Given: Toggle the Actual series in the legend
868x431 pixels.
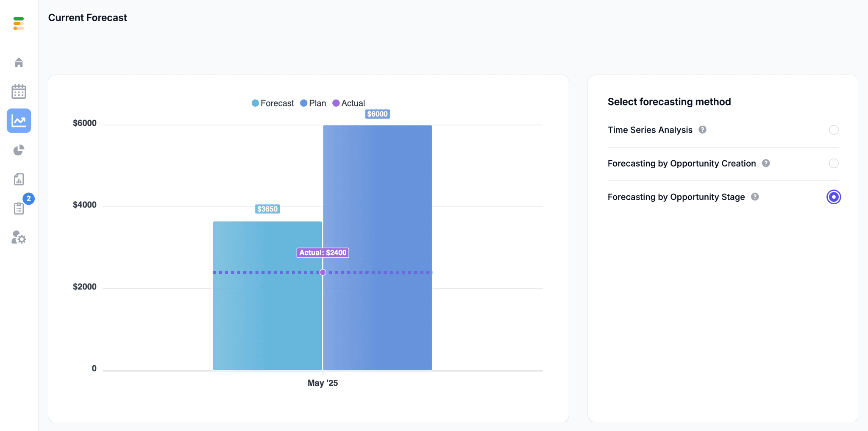Looking at the screenshot, I should pyautogui.click(x=349, y=103).
